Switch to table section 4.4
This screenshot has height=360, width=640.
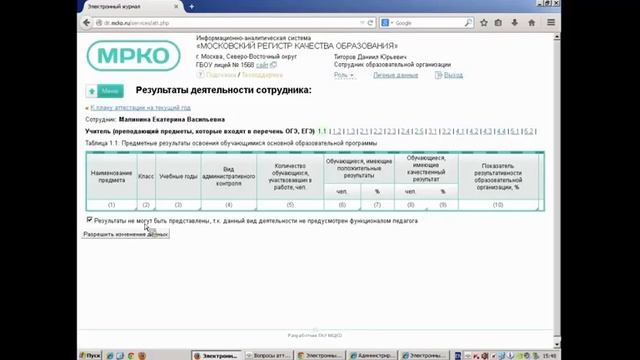click(501, 131)
